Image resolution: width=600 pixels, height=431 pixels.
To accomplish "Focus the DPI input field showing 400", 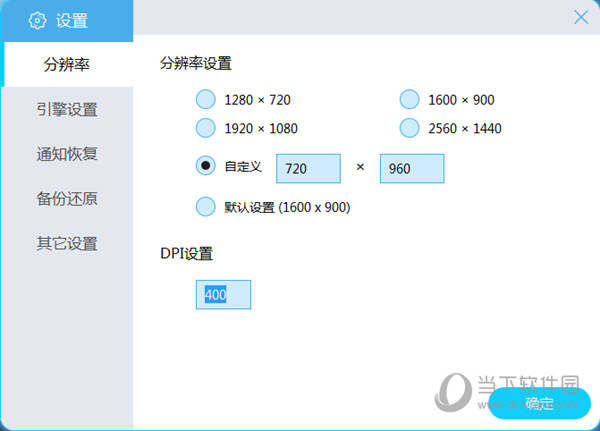I will pyautogui.click(x=223, y=294).
